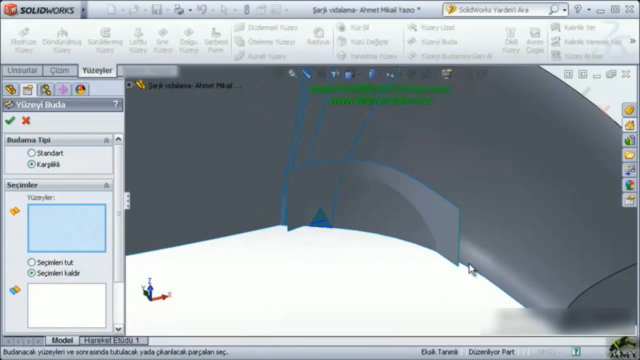Select the Standart trim type

click(x=31, y=153)
